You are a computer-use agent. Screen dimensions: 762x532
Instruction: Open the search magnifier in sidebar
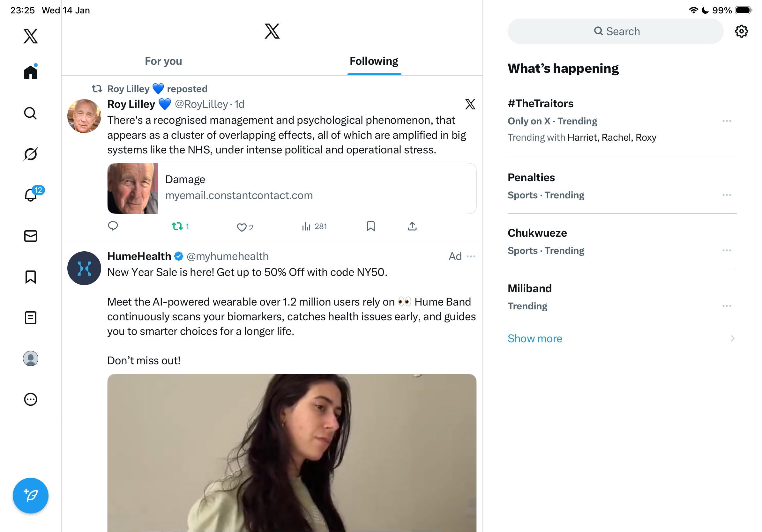click(x=31, y=113)
